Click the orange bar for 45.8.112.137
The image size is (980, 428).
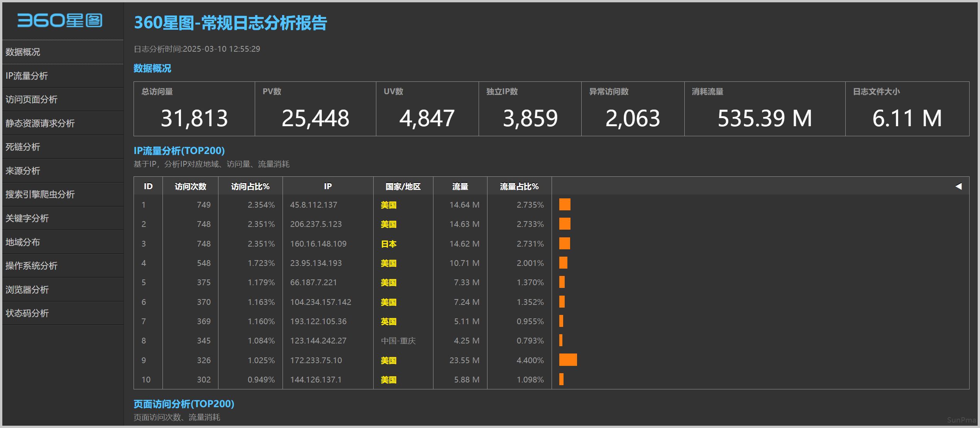[565, 205]
